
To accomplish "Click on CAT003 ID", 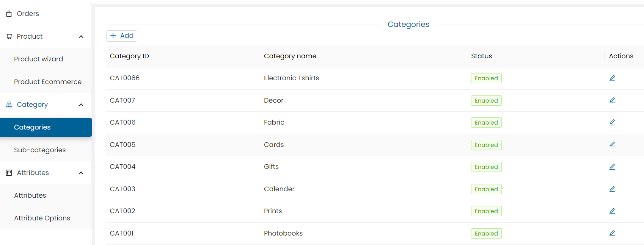I will point(123,189).
